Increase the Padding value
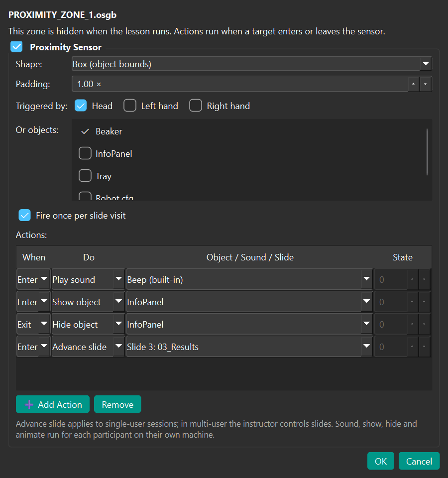 click(x=413, y=84)
